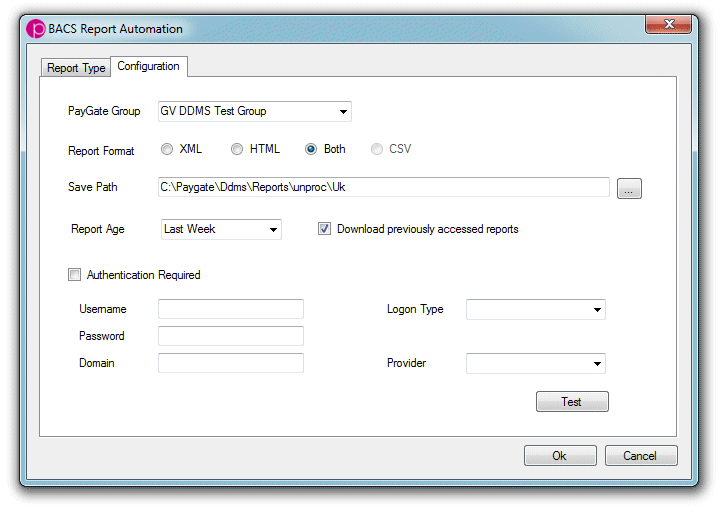Viewport: 724px width, 519px height.
Task: Confirm with the Ok button
Action: pos(560,456)
